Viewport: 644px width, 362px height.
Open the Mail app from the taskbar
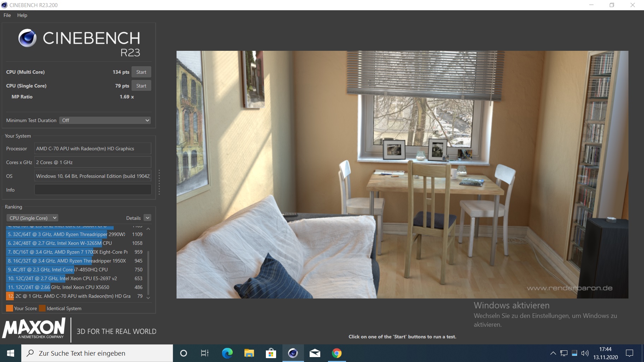[315, 353]
